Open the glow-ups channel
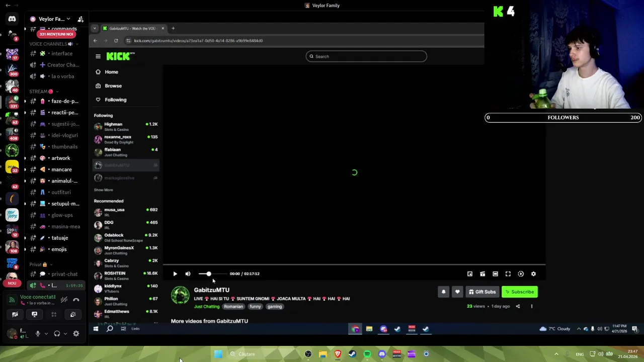 56,215
